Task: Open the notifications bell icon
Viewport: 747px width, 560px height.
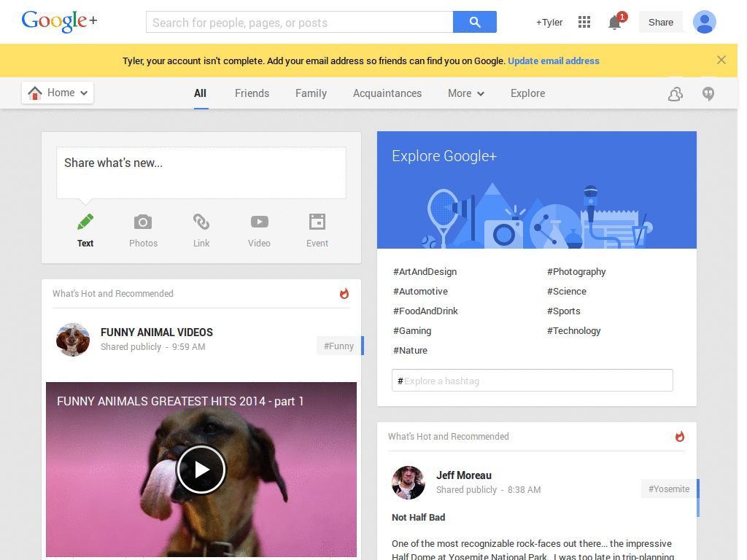Action: click(615, 22)
